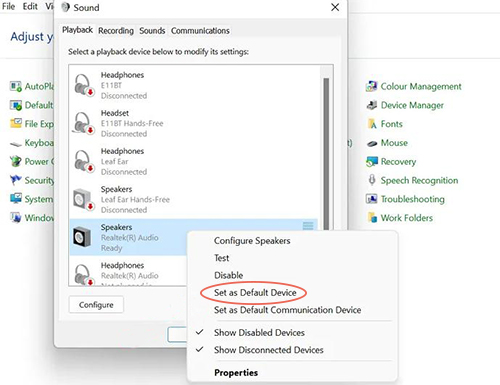This screenshot has height=385, width=500.
Task: Switch to the Communications tab
Action: pyautogui.click(x=200, y=31)
